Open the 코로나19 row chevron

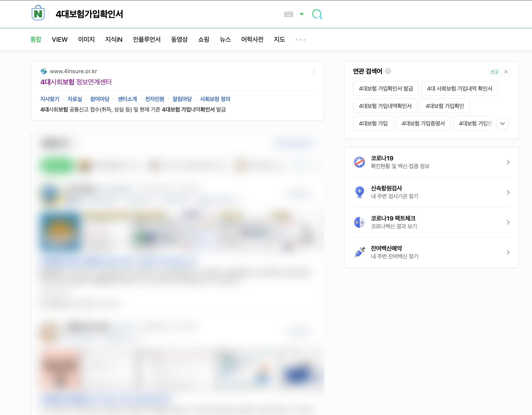(508, 162)
